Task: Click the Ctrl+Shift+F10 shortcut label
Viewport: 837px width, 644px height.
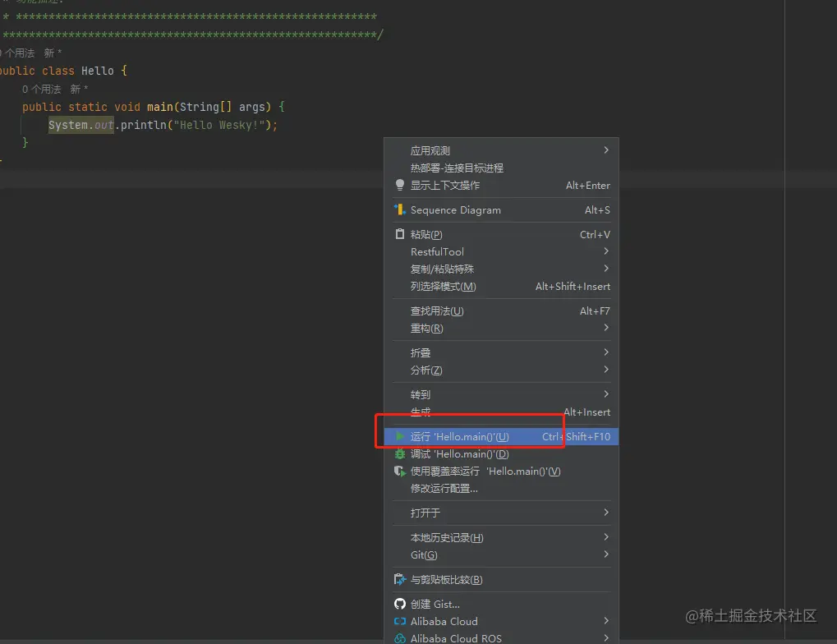Action: tap(576, 437)
